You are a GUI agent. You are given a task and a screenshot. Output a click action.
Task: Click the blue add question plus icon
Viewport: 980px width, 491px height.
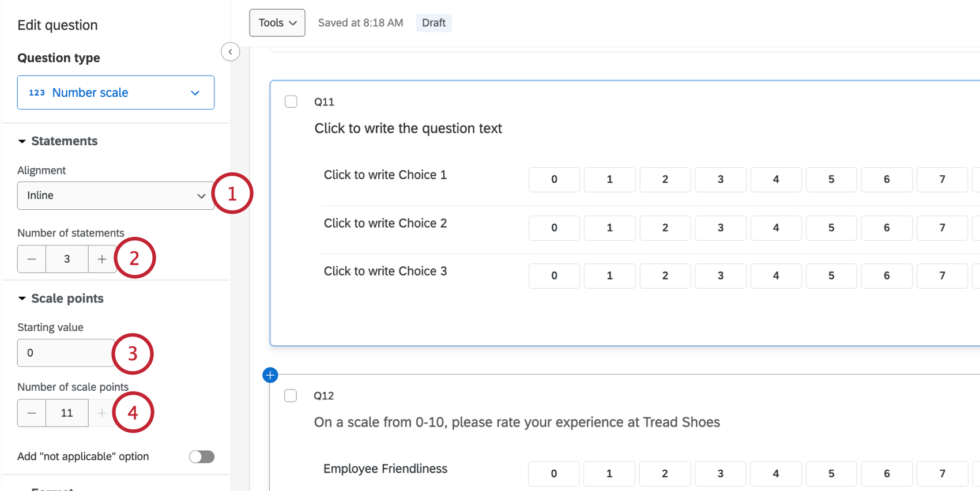point(270,375)
